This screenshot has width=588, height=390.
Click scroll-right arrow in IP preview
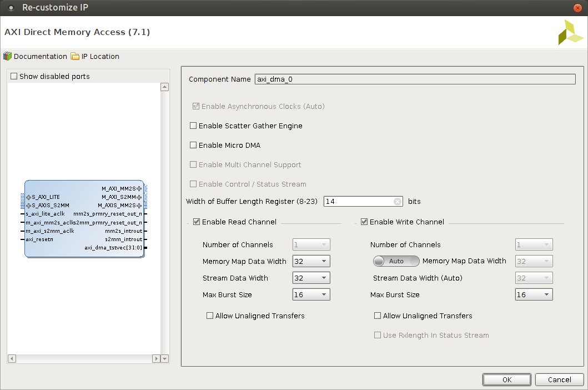click(157, 358)
